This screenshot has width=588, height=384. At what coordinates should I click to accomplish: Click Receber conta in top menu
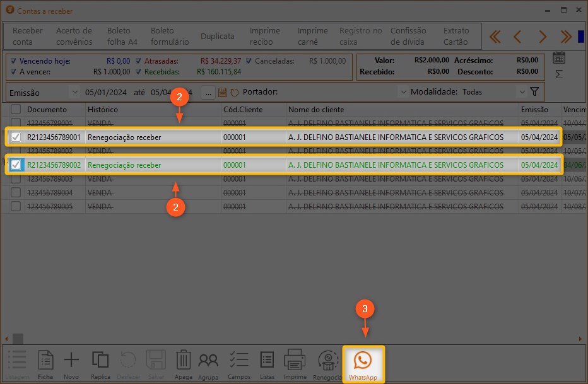28,36
